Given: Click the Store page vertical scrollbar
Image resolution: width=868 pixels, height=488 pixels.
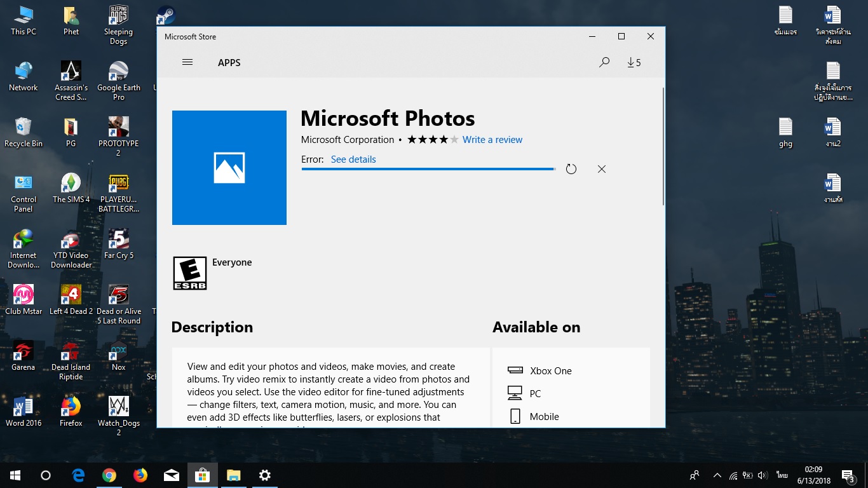Looking at the screenshot, I should [662, 146].
